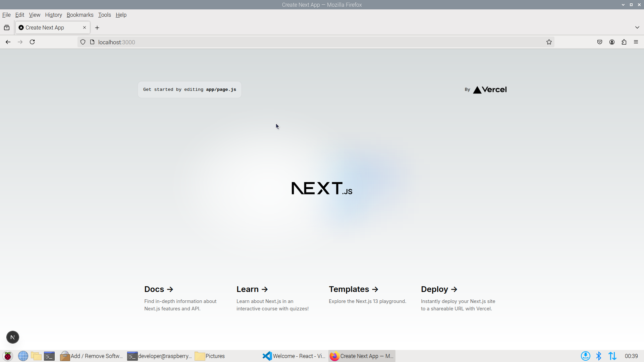This screenshot has height=362, width=644.
Task: Open the File menu
Action: point(6,15)
